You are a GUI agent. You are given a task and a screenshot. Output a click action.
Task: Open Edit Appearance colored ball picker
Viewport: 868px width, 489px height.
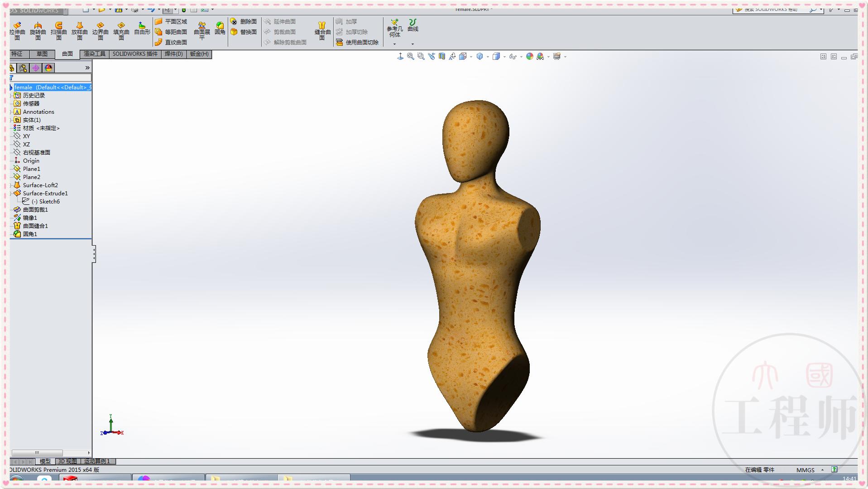pyautogui.click(x=529, y=56)
